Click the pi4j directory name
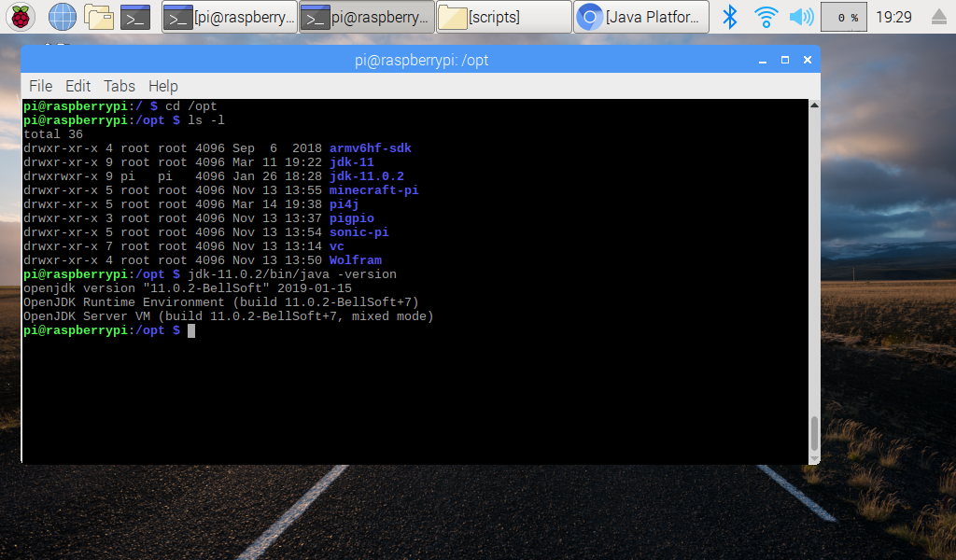The image size is (956, 560). click(x=344, y=204)
